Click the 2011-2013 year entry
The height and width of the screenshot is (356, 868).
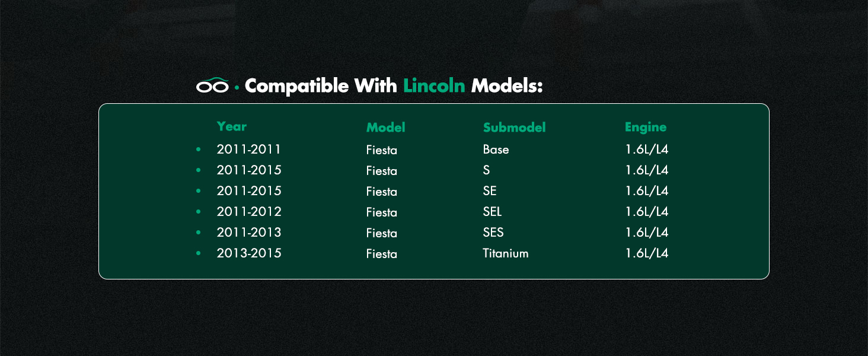tap(249, 233)
